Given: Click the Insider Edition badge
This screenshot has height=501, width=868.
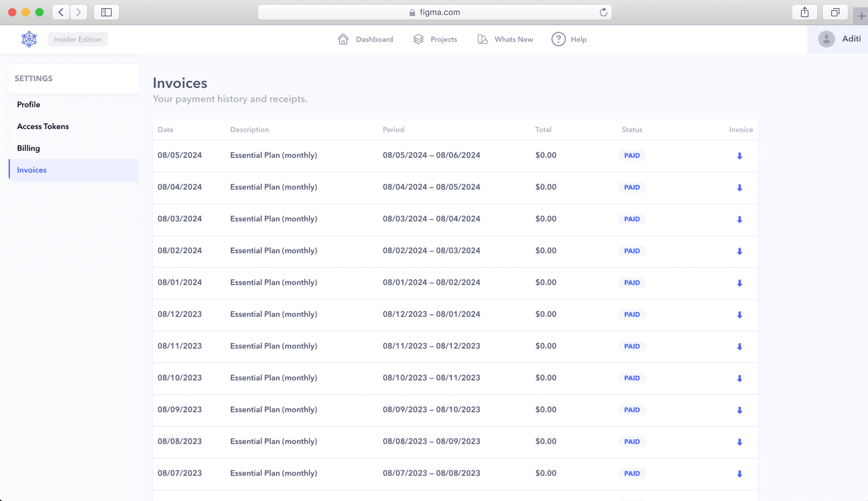Looking at the screenshot, I should tap(78, 39).
